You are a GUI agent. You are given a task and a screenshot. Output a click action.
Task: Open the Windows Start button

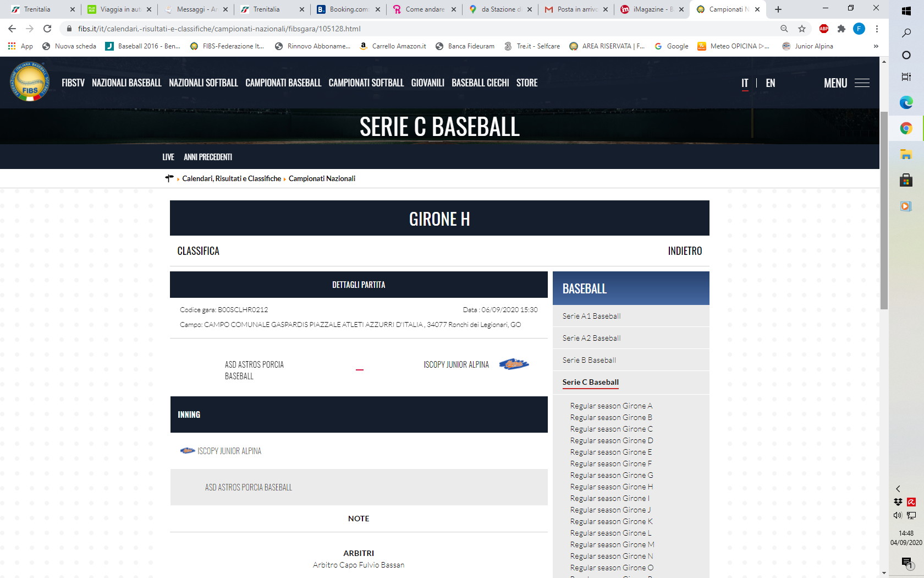(906, 10)
